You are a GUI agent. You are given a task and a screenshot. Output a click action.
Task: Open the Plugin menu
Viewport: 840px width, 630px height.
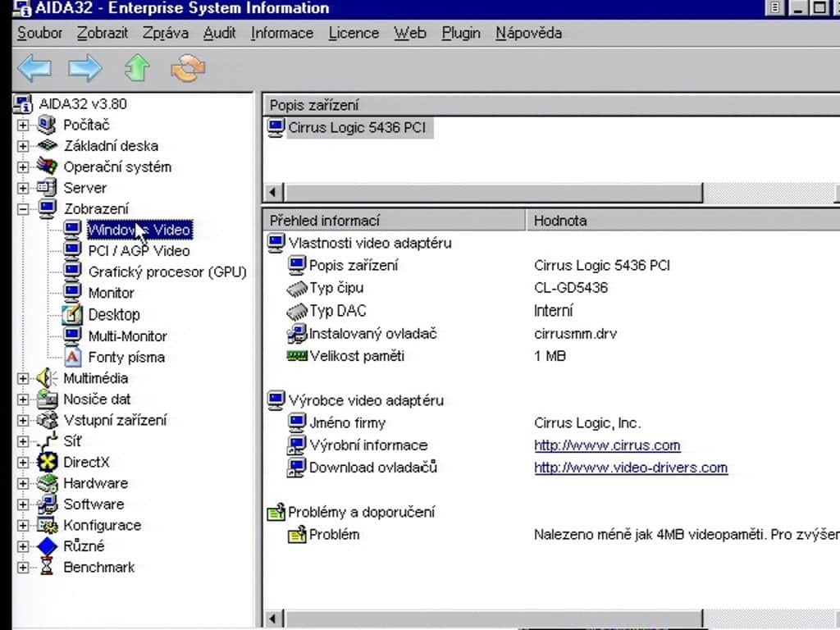(x=461, y=33)
